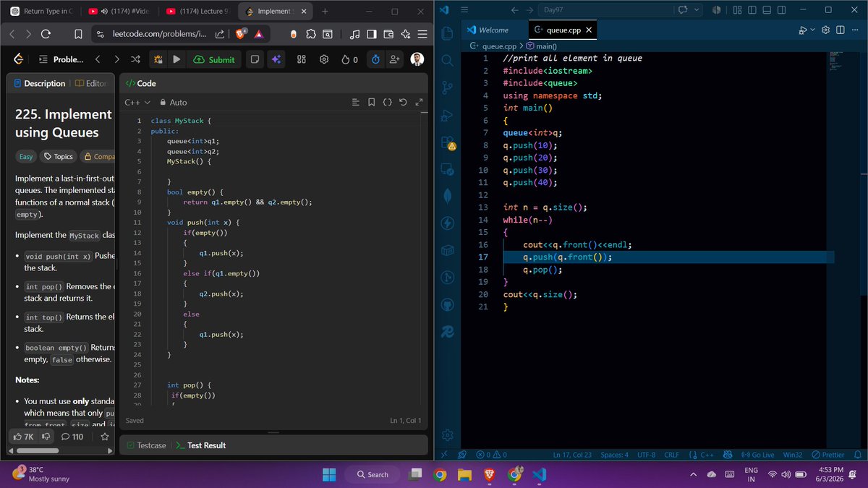The width and height of the screenshot is (868, 488).
Task: Click the green Submit button
Action: (x=216, y=59)
